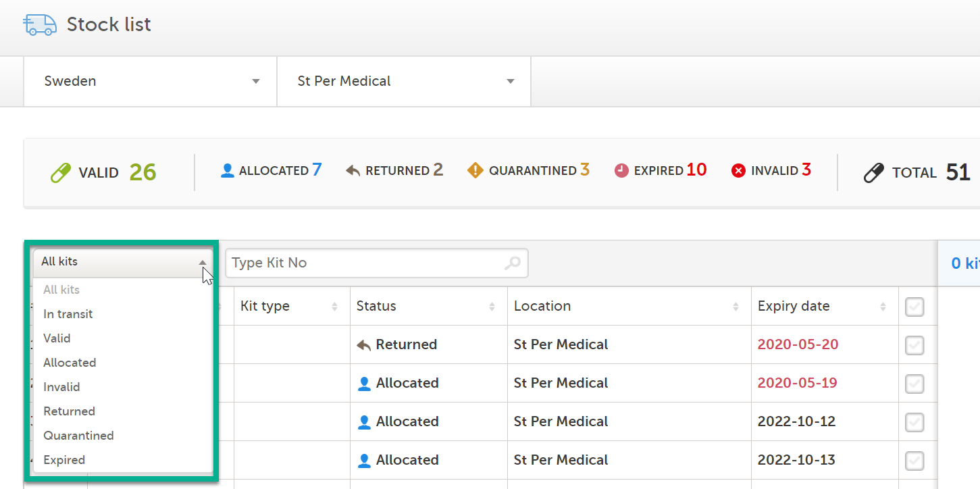Click the Type Kit No search field
Viewport: 980px width, 489px height.
(x=365, y=263)
